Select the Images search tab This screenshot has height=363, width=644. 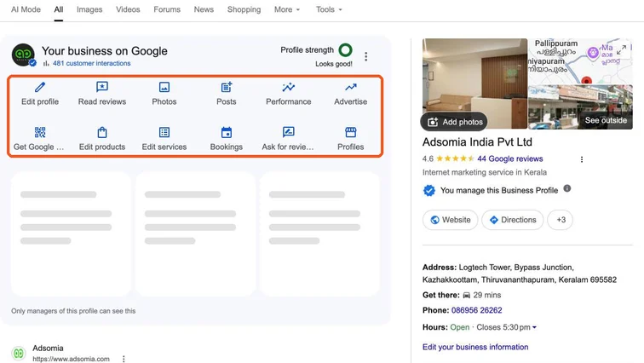click(89, 9)
